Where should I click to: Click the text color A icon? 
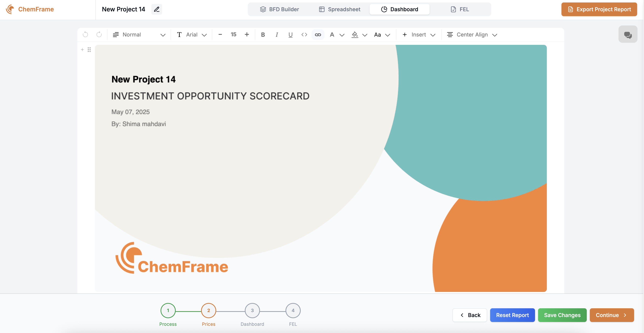click(x=332, y=34)
